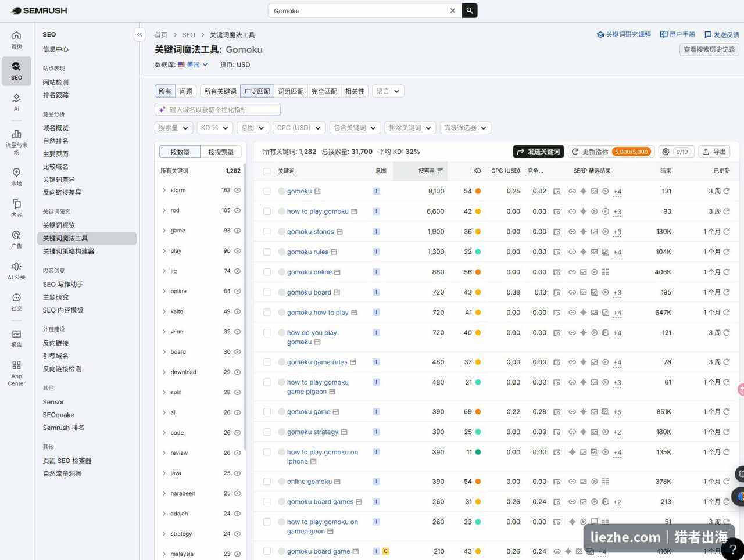Open table settings gear icon
Image resolution: width=744 pixels, height=560 pixels.
click(x=666, y=152)
